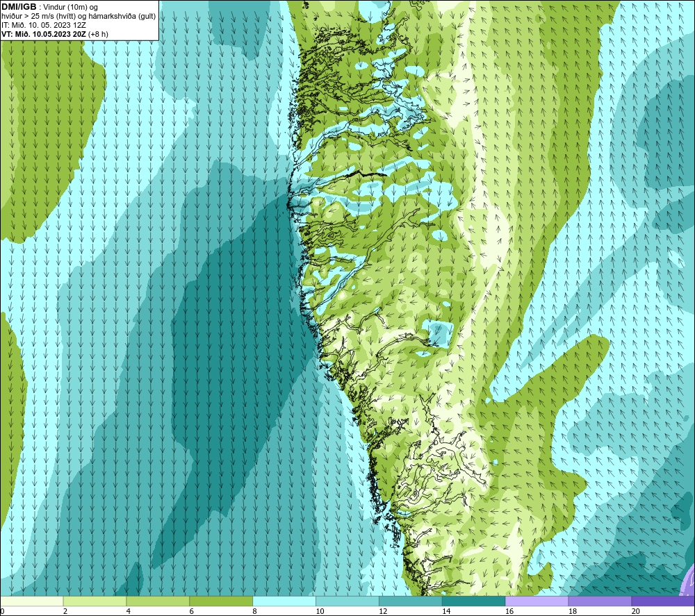Image resolution: width=695 pixels, height=616 pixels.
Task: Click the green 4–6 m/s legend swatch
Action: tap(158, 601)
